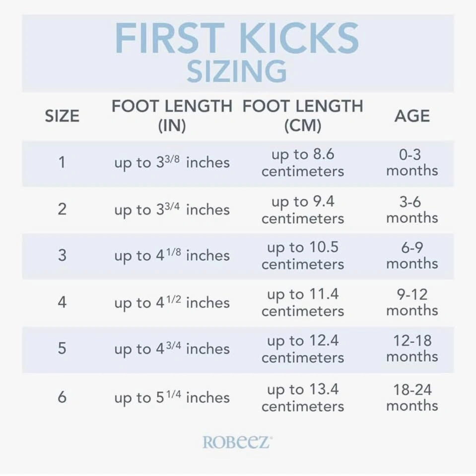
Task: Click size 4 in the size column
Action: pyautogui.click(x=62, y=302)
